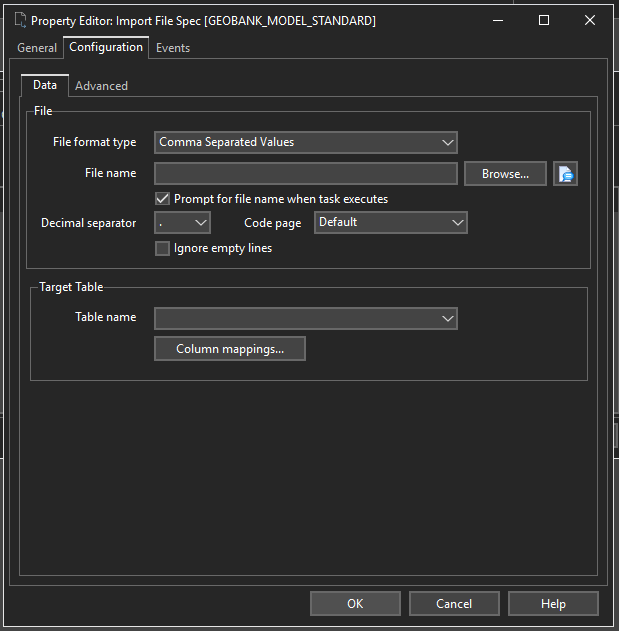Select the Advanced sub-tab

101,86
